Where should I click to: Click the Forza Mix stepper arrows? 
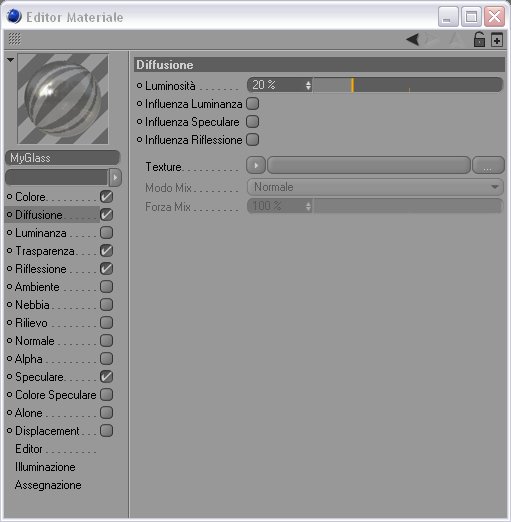[x=308, y=206]
